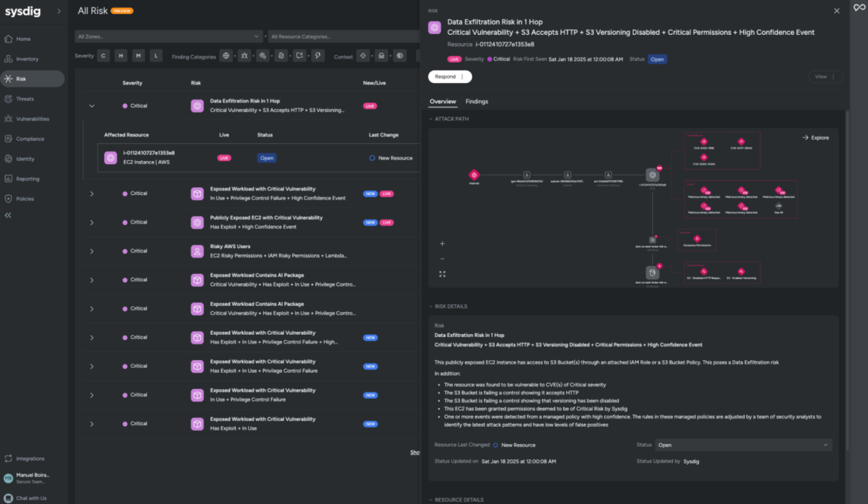Toggle the first Context filter icon
This screenshot has width=868, height=504.
point(363,56)
